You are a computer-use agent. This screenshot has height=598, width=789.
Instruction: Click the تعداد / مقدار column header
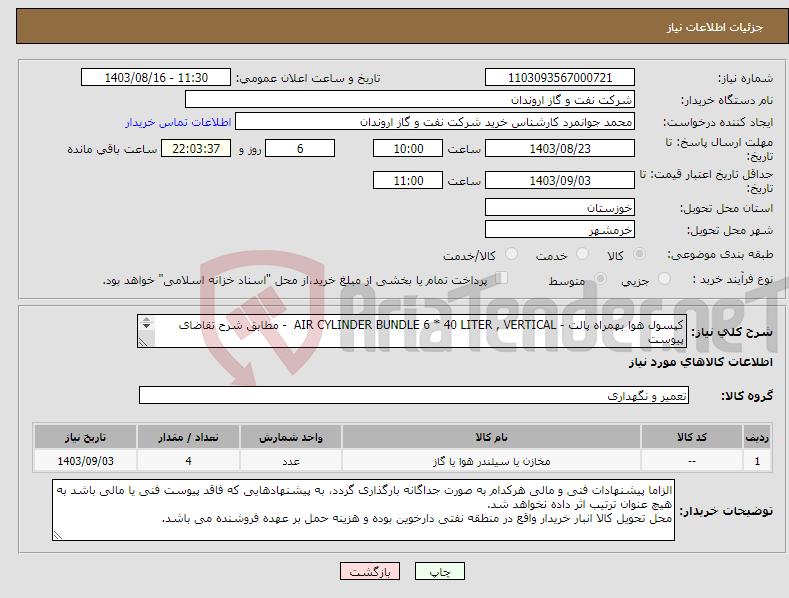(x=188, y=437)
